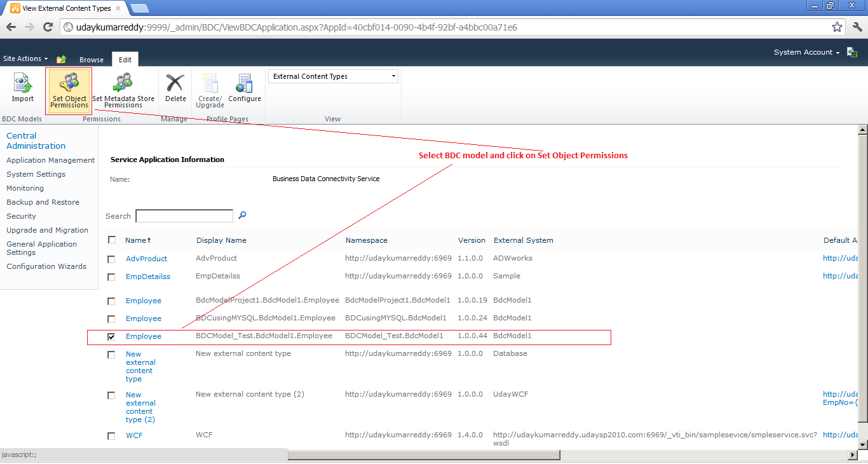Open the EmpDetailss content type link
This screenshot has width=868, height=464.
point(147,276)
